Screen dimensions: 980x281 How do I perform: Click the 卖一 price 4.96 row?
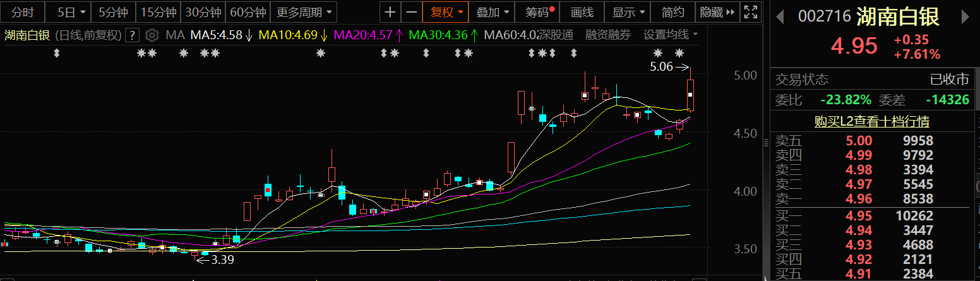click(x=871, y=199)
